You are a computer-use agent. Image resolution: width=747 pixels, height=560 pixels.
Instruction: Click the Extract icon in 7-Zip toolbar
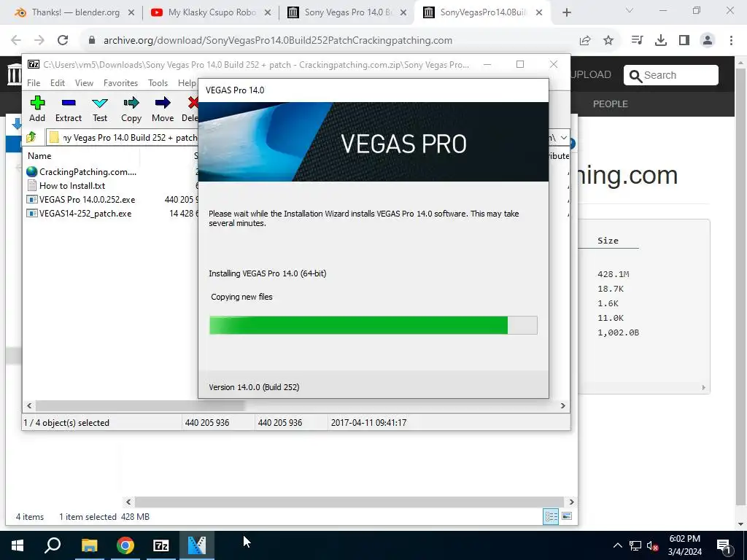point(69,103)
